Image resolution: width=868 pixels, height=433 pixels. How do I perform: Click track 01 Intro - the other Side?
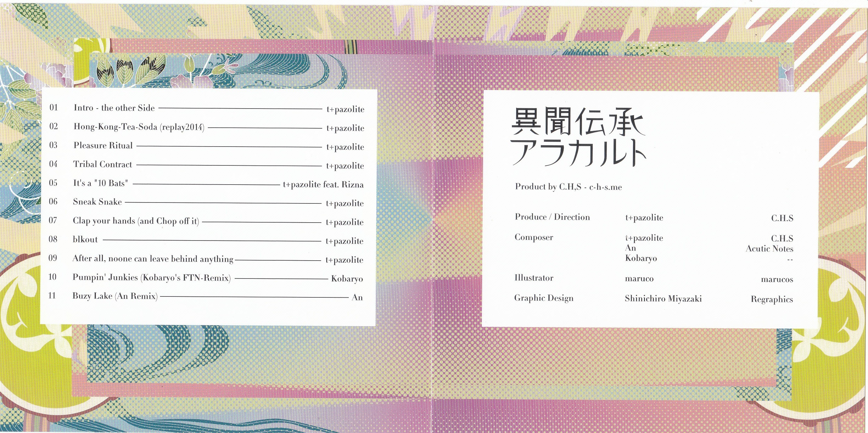pyautogui.click(x=114, y=108)
